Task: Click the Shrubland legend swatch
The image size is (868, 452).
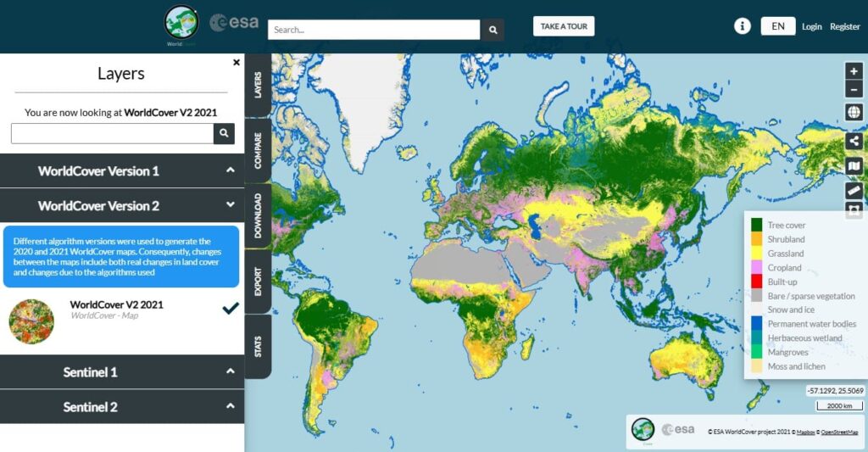Action: tap(756, 239)
